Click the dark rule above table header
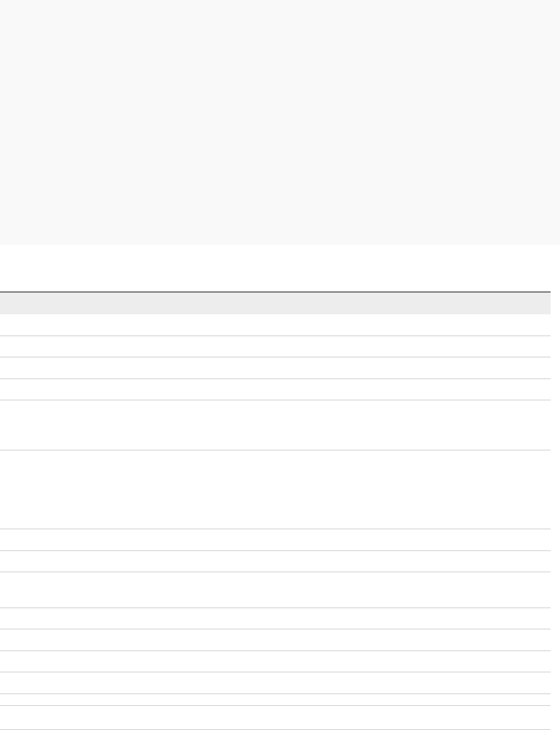Viewport: 560px width, 730px height. (x=275, y=292)
